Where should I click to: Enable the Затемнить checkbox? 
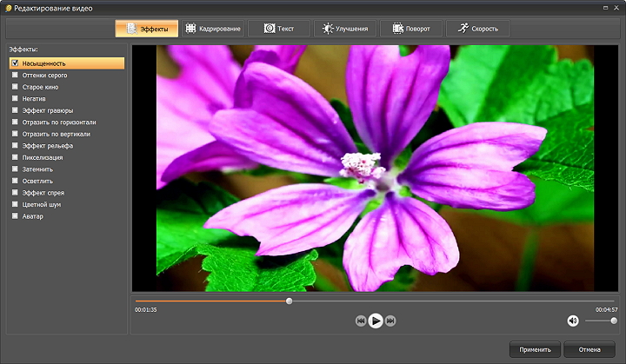click(15, 169)
